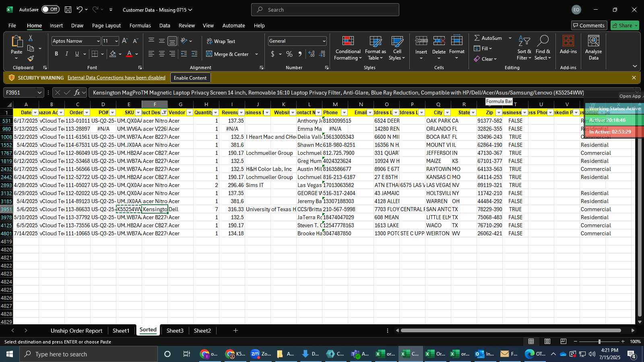Click the Decrease Indent icon
The image size is (644, 362).
coord(184,54)
